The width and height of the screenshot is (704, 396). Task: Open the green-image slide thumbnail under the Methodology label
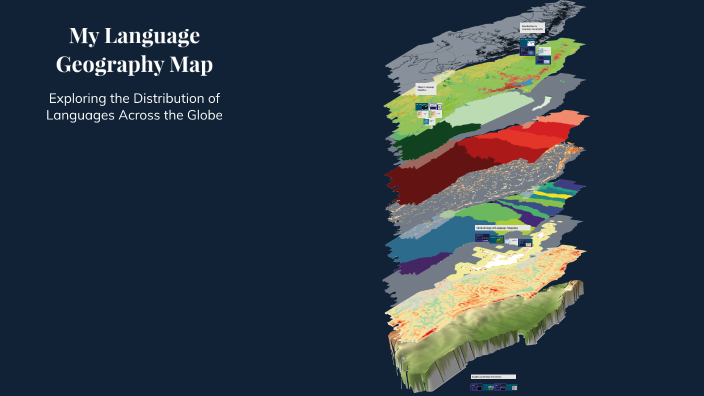497,239
